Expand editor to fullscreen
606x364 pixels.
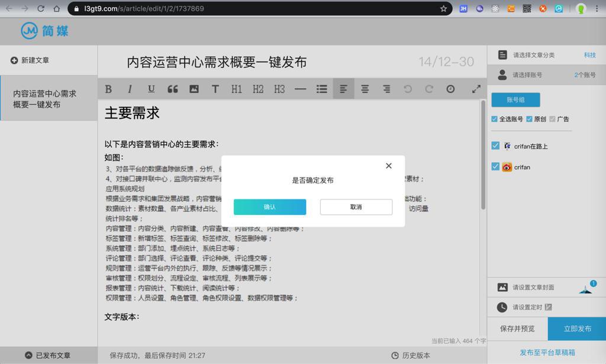click(476, 89)
